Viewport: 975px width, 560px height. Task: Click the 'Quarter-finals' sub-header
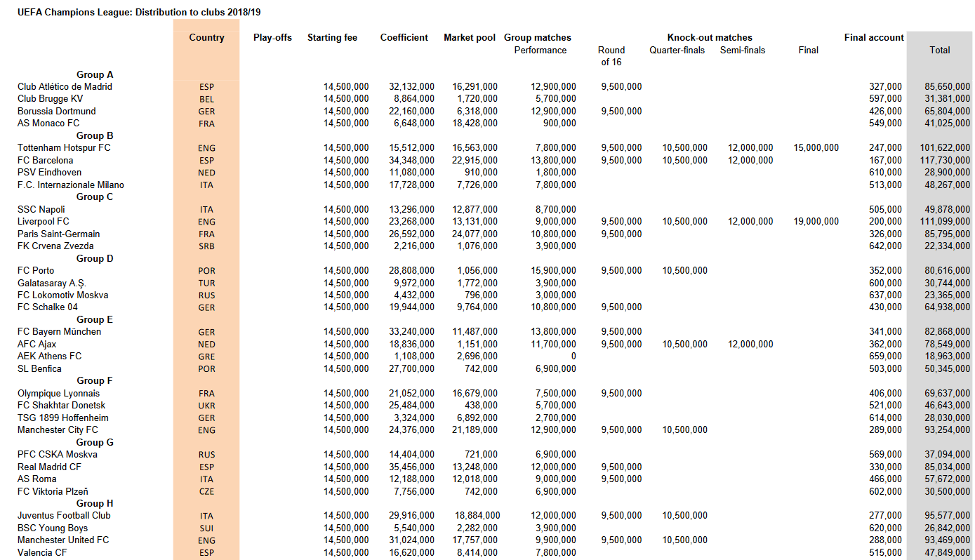click(x=677, y=50)
